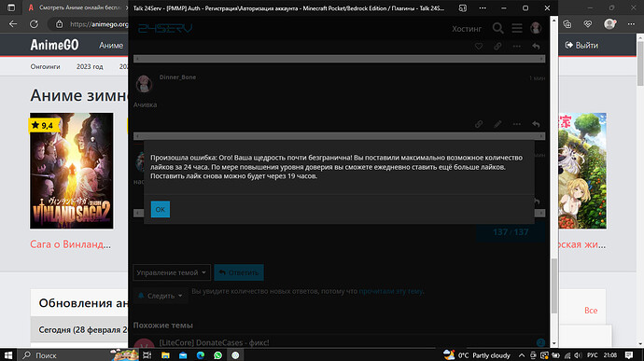
Task: Go back in the AnimeGO browser window
Action: pyautogui.click(x=13, y=24)
